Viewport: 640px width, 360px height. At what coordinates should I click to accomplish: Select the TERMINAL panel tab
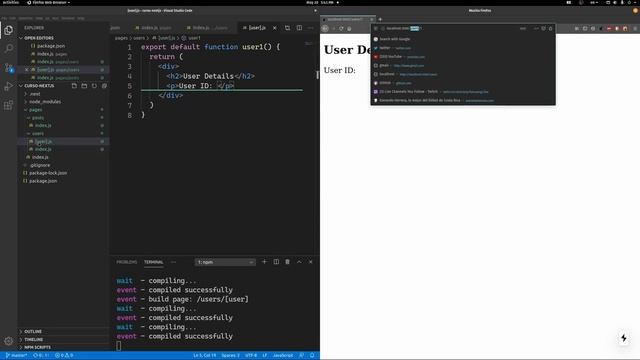(153, 262)
